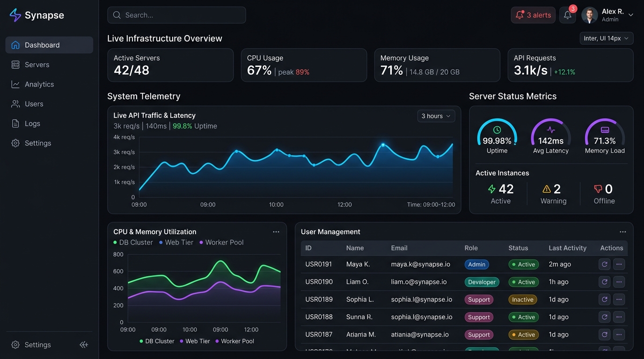Viewport: 644px width, 359px height.
Task: Sort the table by ID column header
Action: coord(308,248)
